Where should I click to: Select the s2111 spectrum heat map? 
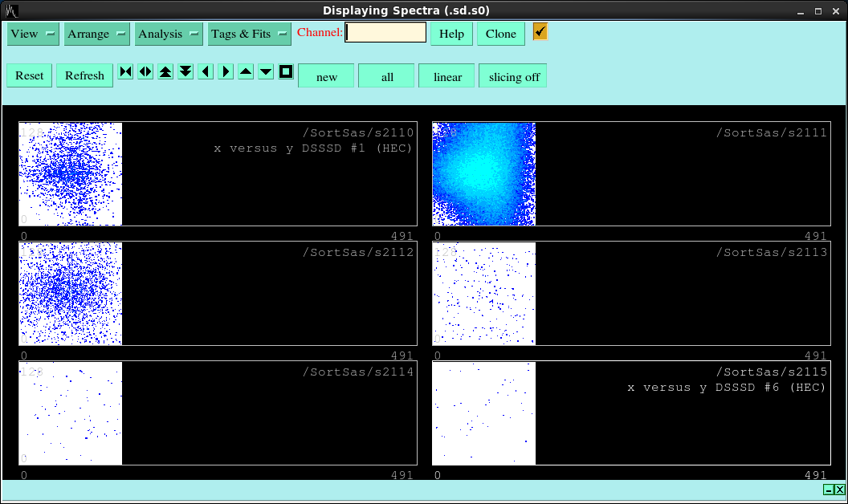click(484, 174)
